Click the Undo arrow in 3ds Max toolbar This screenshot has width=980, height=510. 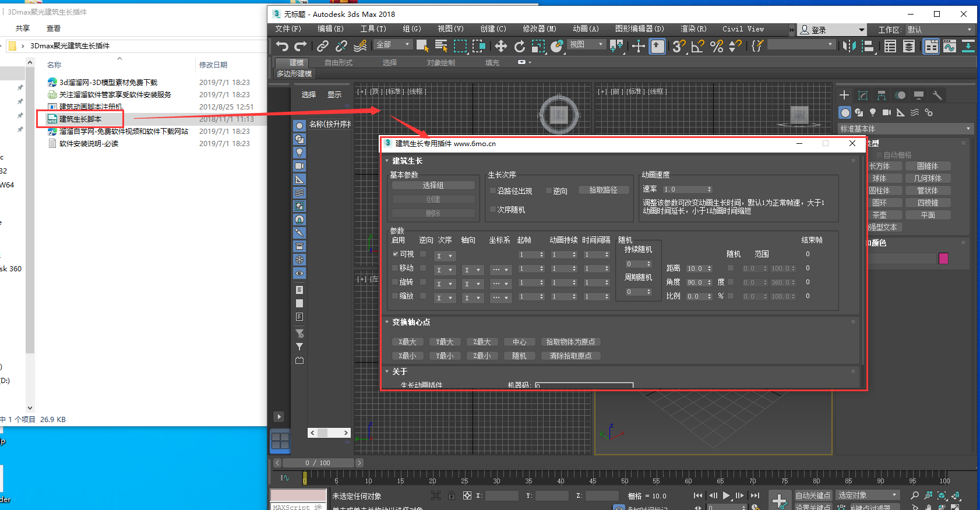(x=283, y=46)
